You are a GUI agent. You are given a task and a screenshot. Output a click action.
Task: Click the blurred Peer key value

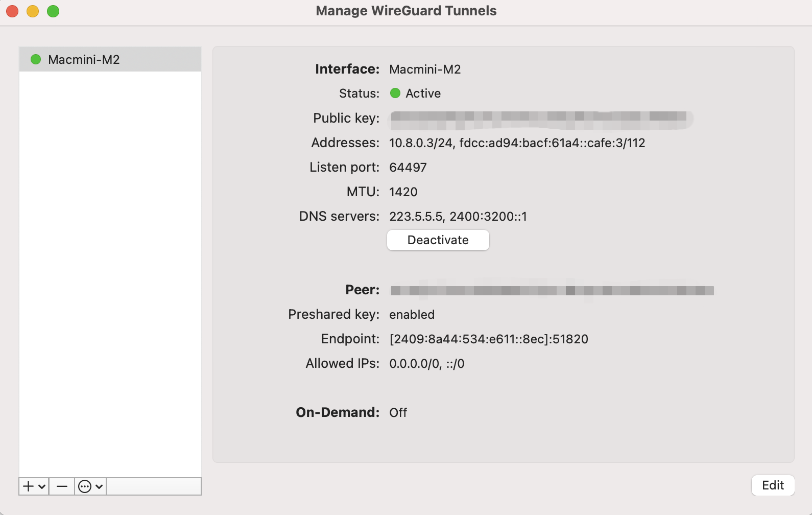[x=552, y=290]
